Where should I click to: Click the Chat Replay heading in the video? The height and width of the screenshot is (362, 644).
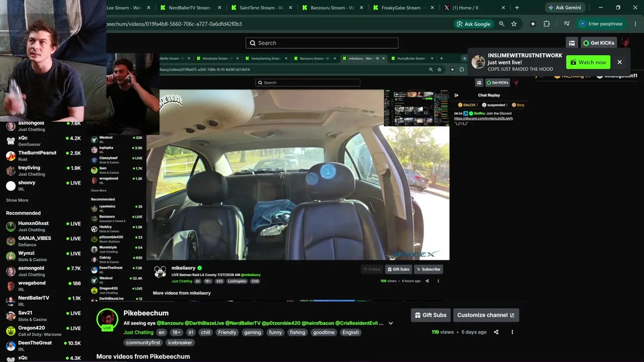pos(489,95)
